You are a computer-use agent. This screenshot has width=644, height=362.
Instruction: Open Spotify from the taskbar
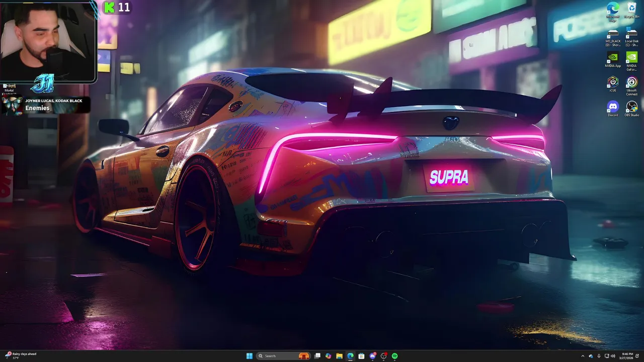(x=395, y=356)
